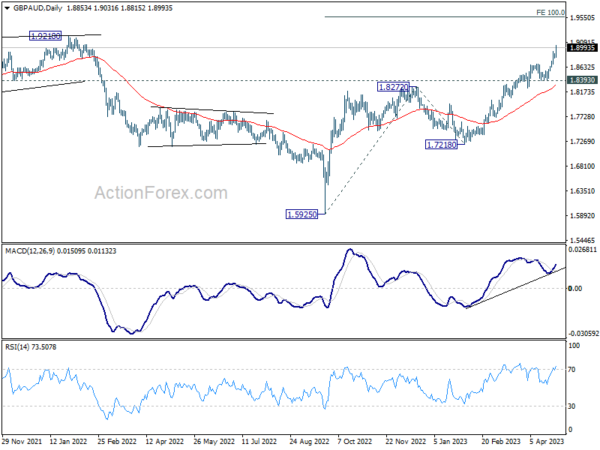Click the RSI 30 level label

572,406
